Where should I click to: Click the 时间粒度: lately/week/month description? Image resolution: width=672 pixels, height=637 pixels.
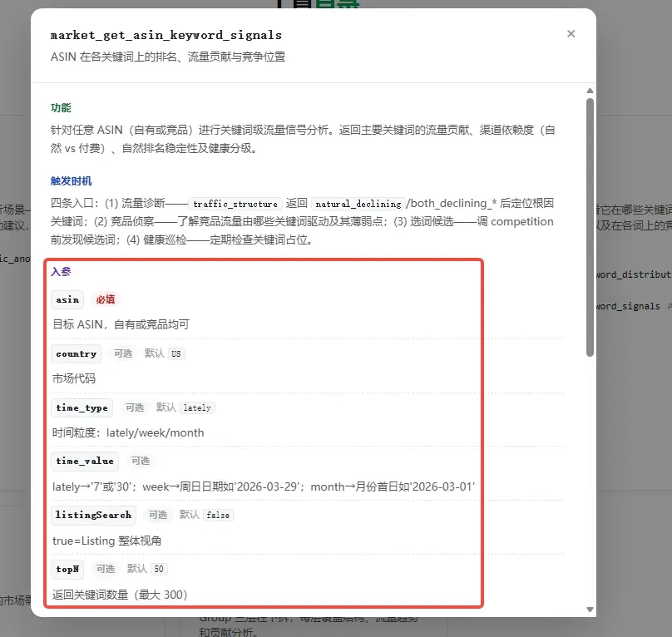128,432
